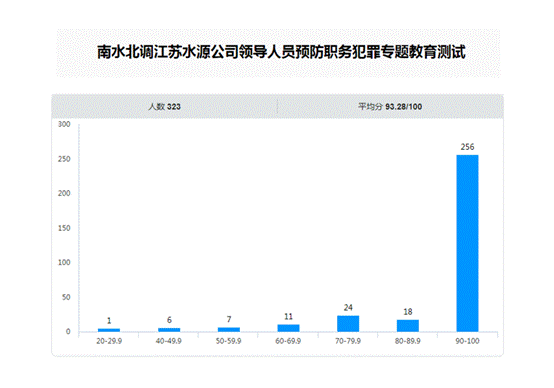Click the 40-49.9 axis label

pyautogui.click(x=169, y=341)
